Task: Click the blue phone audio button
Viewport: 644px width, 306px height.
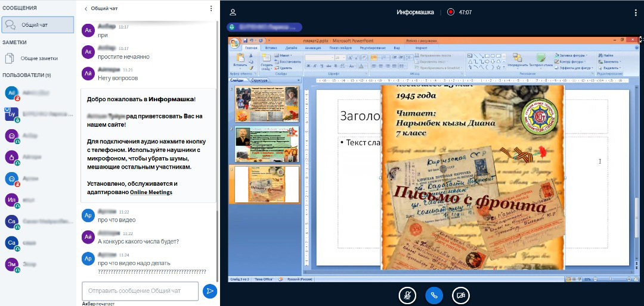Action: coord(434,294)
